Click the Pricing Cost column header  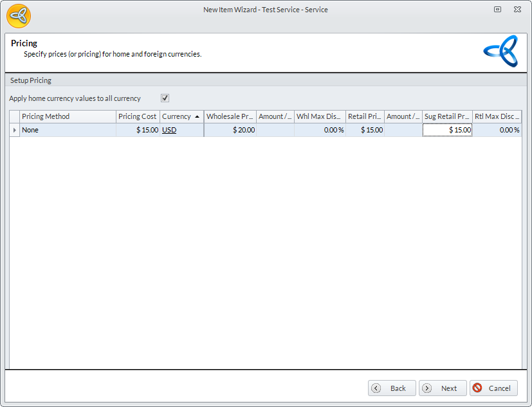coord(137,116)
